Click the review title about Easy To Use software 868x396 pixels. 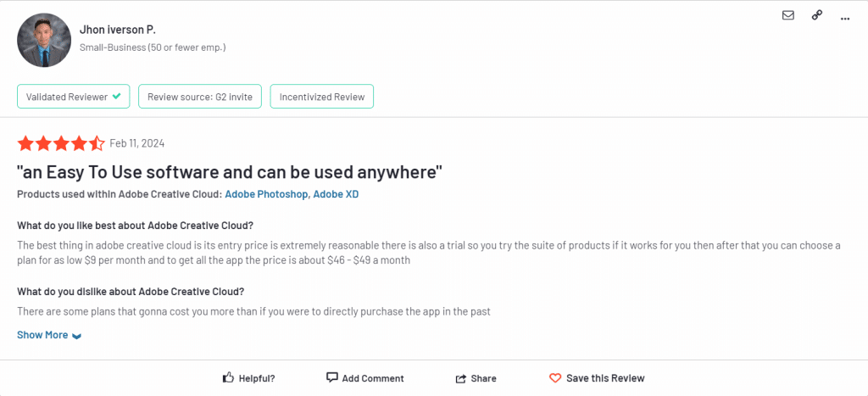click(230, 172)
